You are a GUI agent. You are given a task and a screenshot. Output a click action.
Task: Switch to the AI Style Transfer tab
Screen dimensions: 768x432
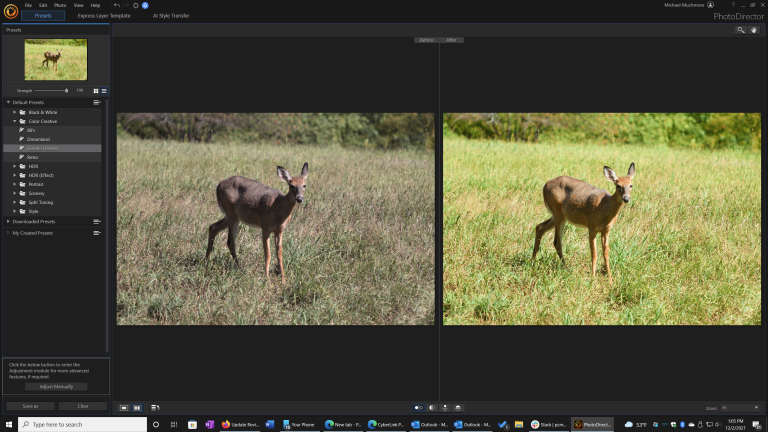pos(171,16)
